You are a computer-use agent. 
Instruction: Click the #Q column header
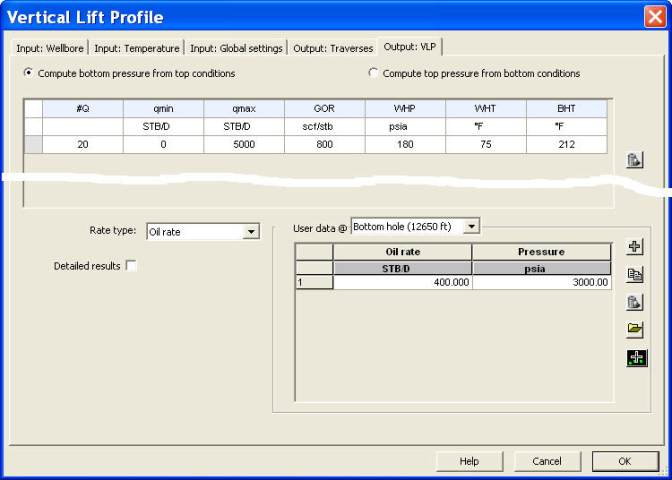(83, 109)
